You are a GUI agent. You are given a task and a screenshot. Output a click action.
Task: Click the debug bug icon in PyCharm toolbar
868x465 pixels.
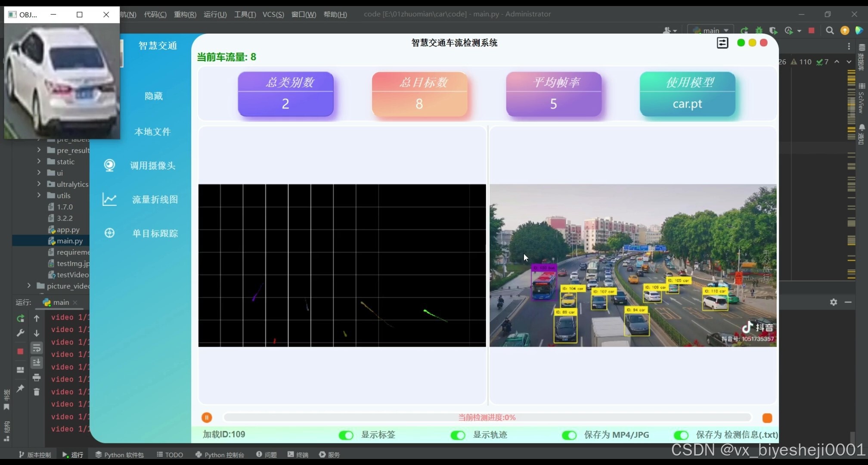(x=759, y=31)
